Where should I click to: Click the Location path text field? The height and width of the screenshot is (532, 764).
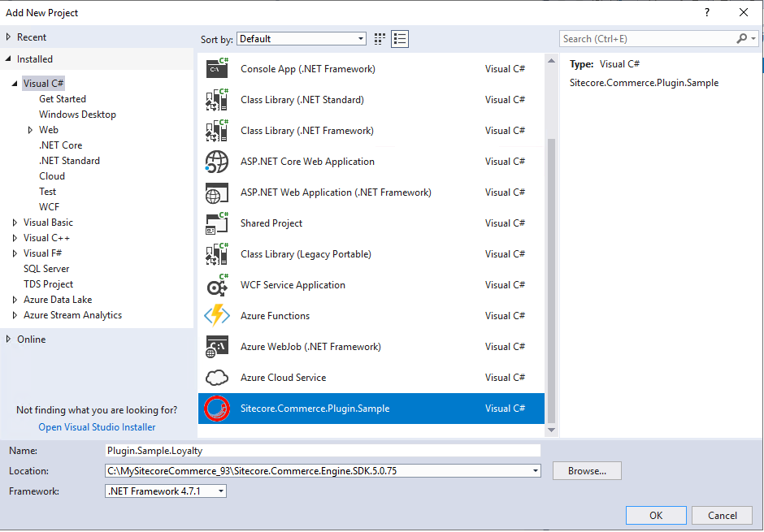(317, 470)
